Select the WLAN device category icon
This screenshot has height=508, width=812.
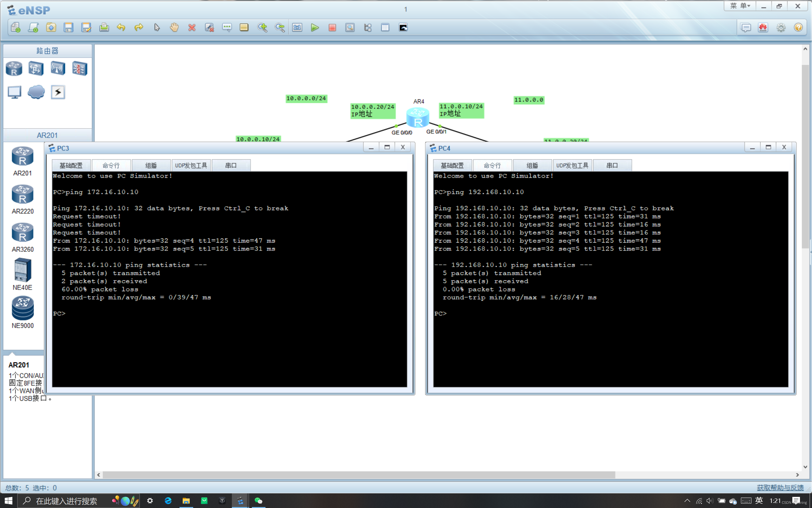click(x=58, y=69)
